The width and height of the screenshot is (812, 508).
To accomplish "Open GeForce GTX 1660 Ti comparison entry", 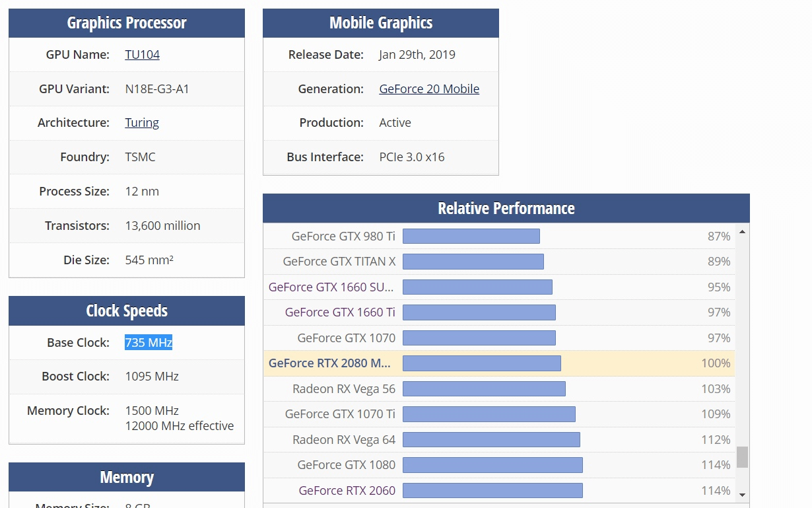I will coord(340,312).
